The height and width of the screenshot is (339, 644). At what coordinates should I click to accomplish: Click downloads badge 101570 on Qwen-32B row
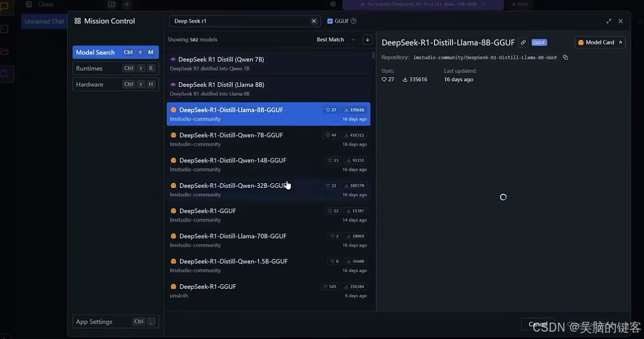[354, 186]
